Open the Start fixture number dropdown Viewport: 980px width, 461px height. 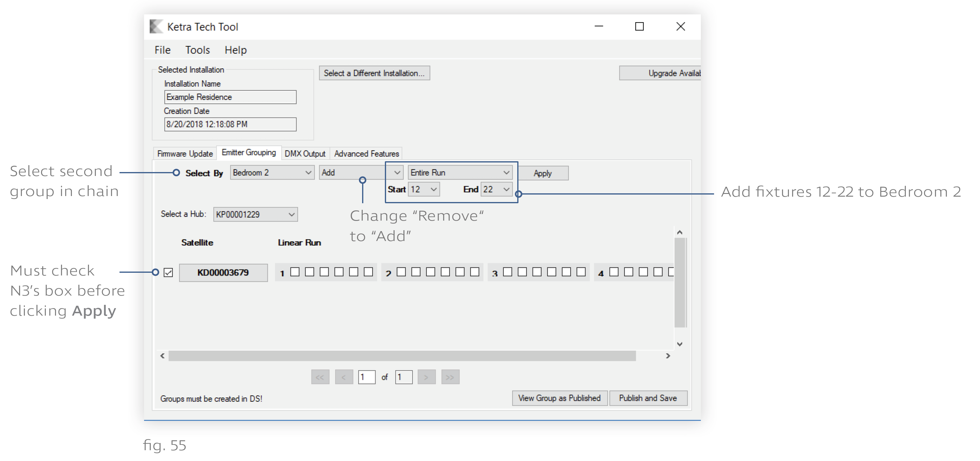point(424,189)
